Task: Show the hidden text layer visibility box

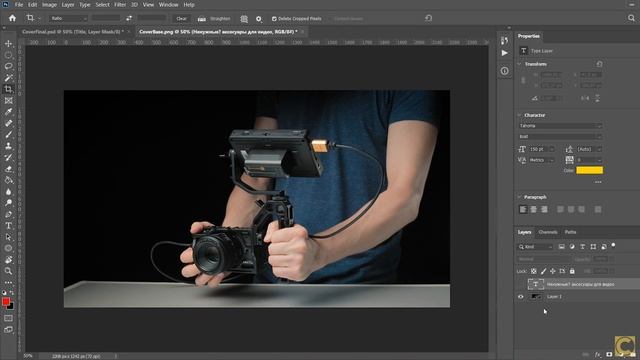Action: [520, 284]
